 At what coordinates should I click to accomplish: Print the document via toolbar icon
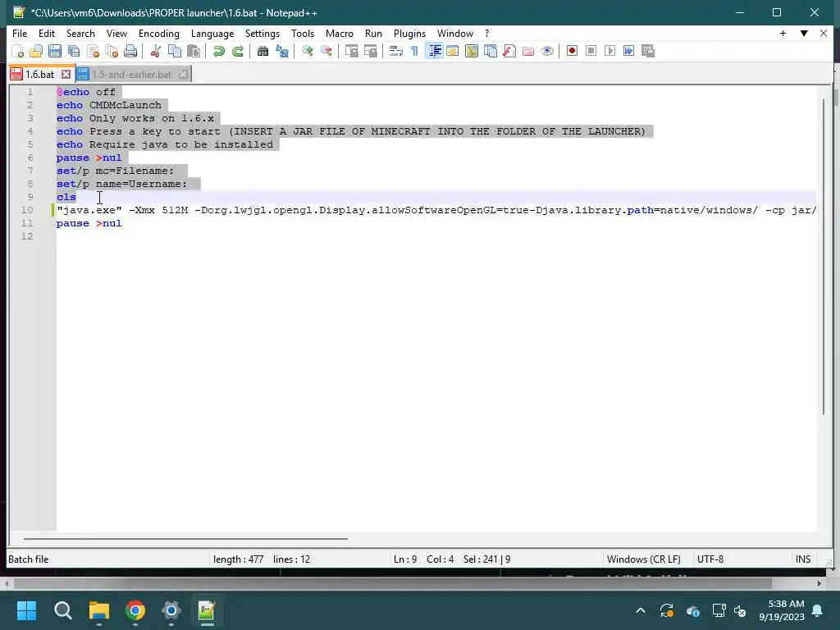[x=130, y=51]
